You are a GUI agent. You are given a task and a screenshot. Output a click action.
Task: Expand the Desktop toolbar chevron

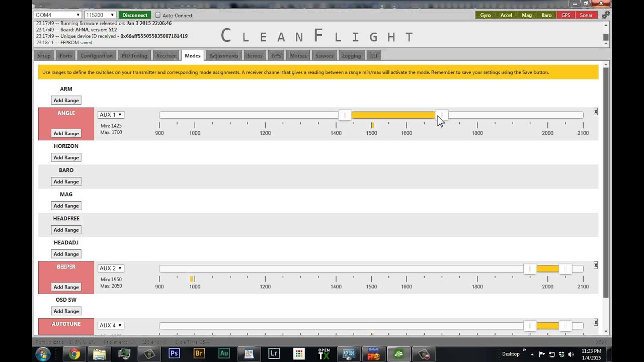pos(525,350)
